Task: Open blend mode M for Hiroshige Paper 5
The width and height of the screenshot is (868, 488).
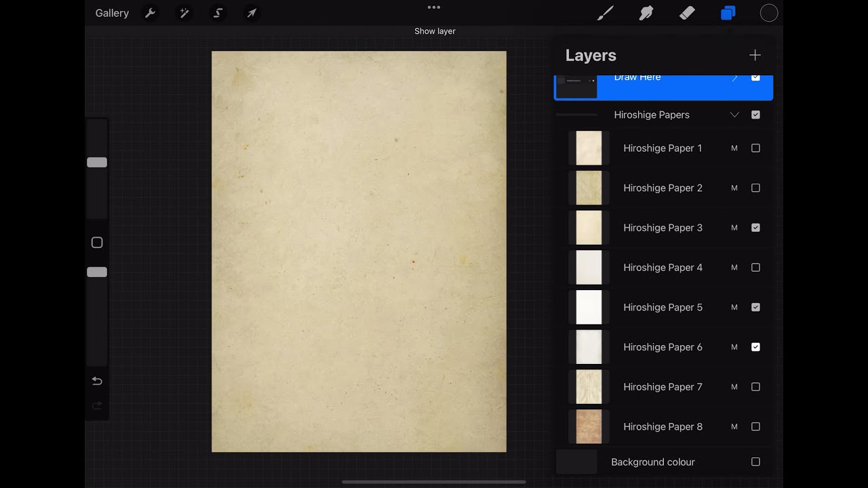Action: tap(734, 307)
